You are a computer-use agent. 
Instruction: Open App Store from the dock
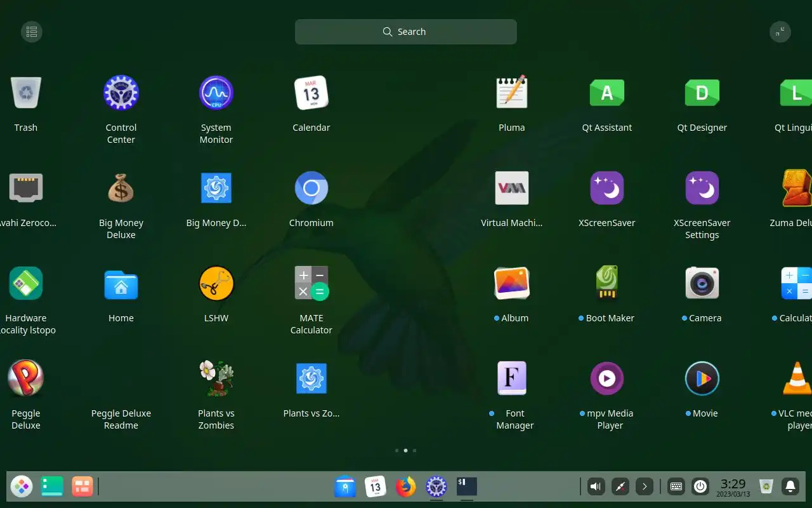click(x=345, y=487)
